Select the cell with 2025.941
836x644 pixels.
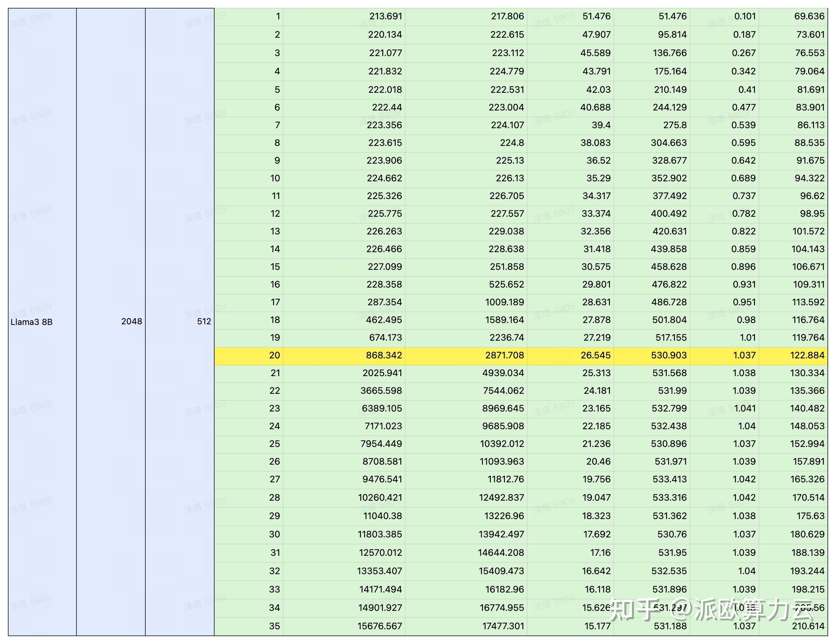(x=382, y=373)
